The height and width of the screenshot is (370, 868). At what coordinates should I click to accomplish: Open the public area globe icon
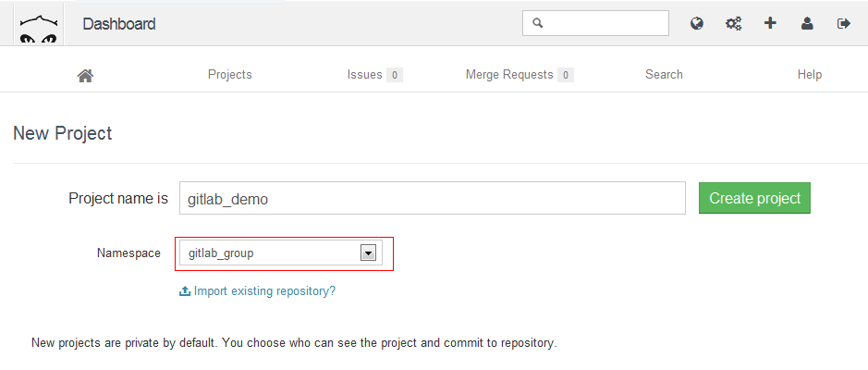pyautogui.click(x=697, y=23)
